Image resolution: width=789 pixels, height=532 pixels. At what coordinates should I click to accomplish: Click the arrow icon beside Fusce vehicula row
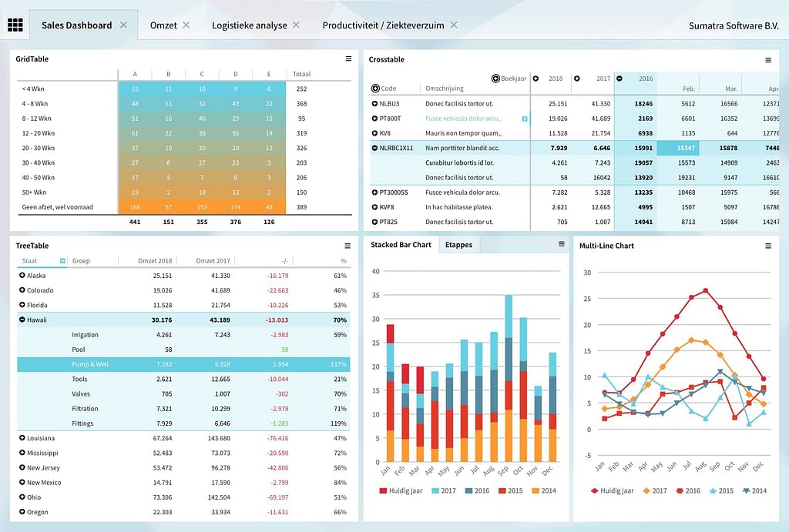pos(525,119)
